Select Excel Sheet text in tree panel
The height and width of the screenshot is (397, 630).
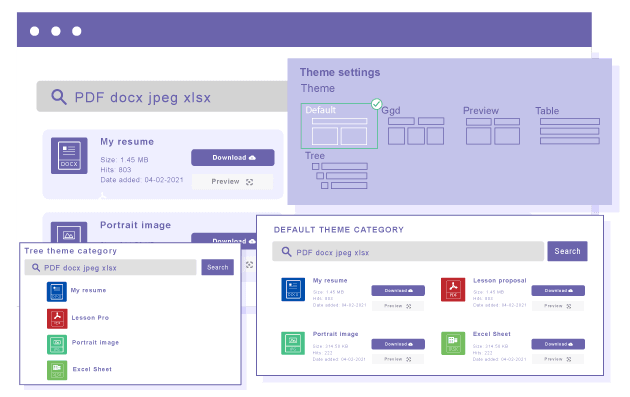92,369
